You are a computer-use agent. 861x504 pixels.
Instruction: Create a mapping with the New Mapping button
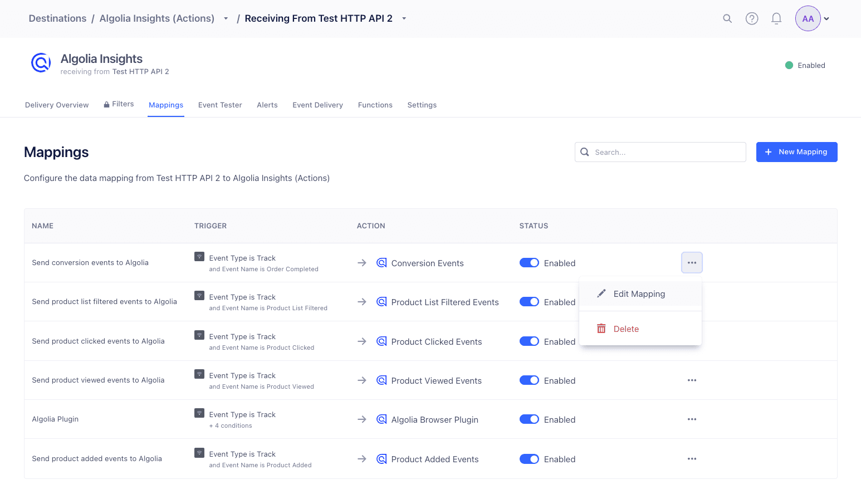point(796,151)
